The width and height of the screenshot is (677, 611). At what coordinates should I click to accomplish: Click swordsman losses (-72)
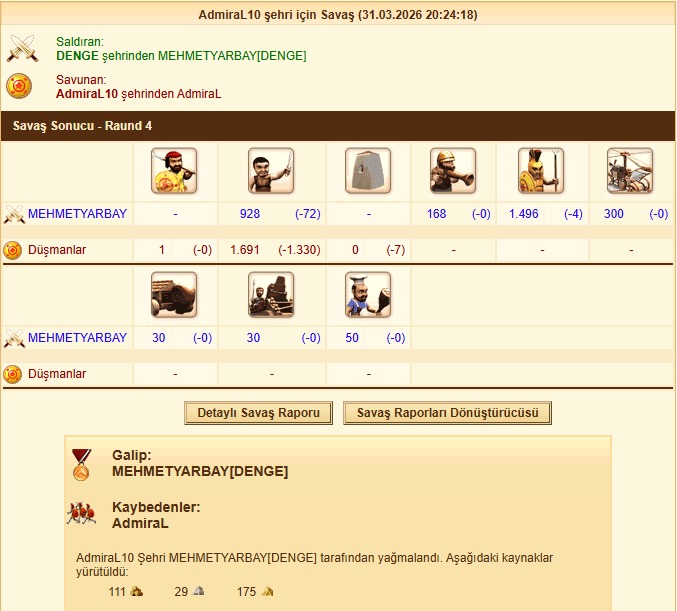(x=308, y=214)
